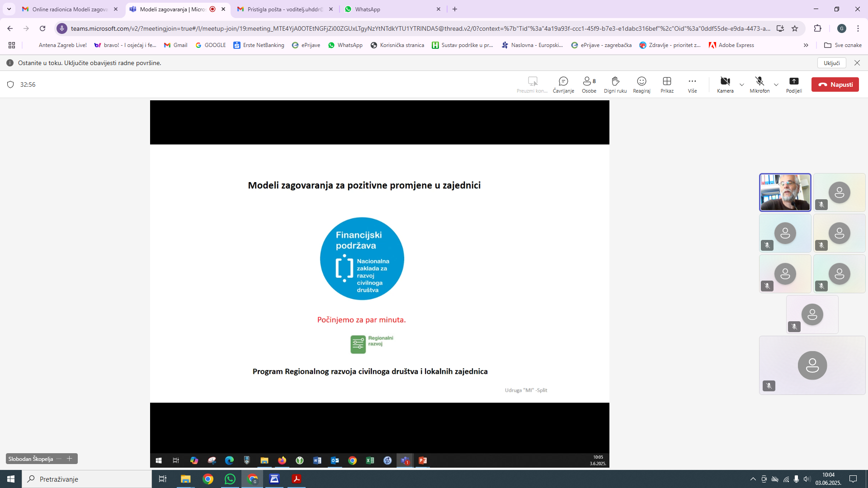The width and height of the screenshot is (868, 488).
Task: Raise hand with Digni ruku
Action: click(x=615, y=84)
